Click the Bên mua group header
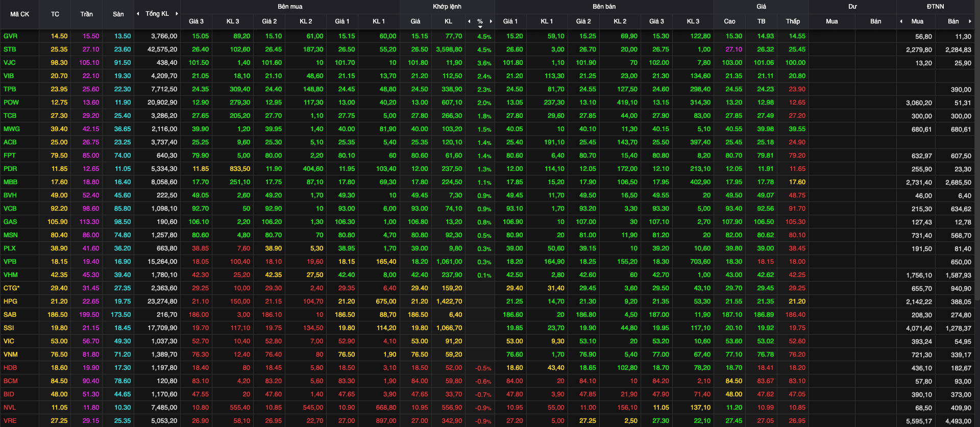This screenshot has width=980, height=427. 290,7
